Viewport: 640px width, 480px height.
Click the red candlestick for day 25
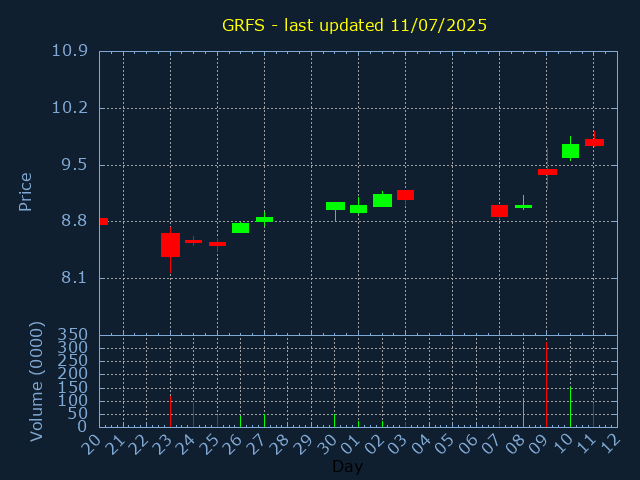tap(218, 244)
